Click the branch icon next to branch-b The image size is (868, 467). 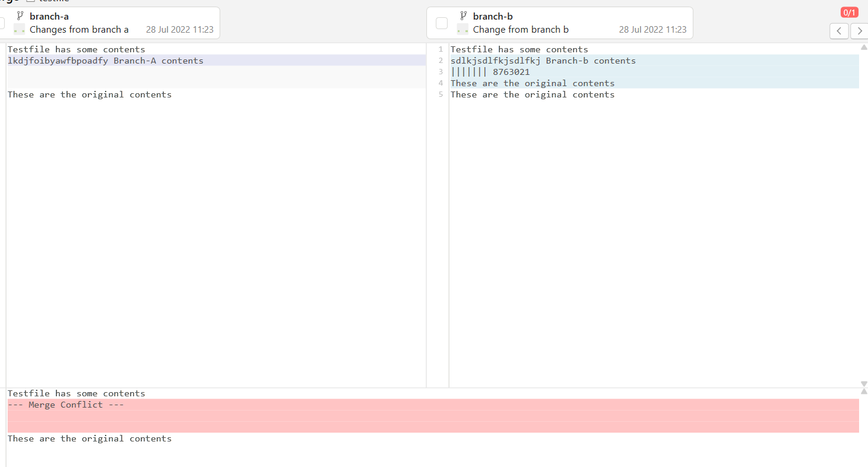click(462, 16)
